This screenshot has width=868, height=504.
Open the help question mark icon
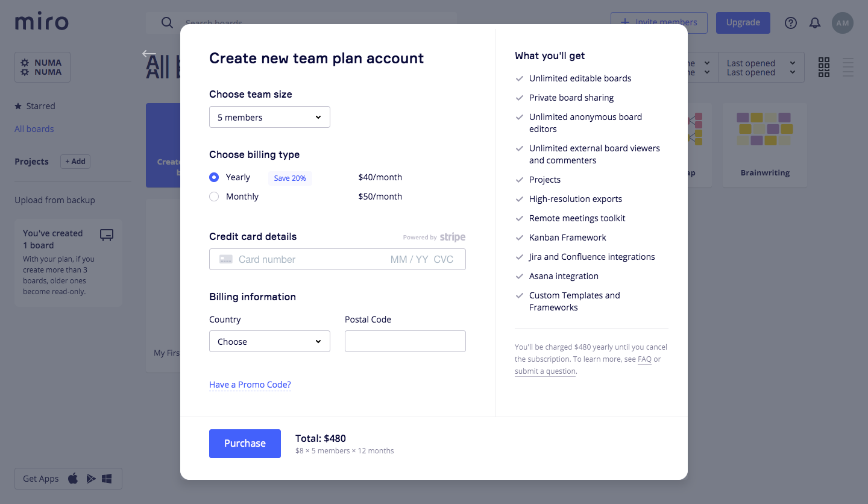point(790,23)
